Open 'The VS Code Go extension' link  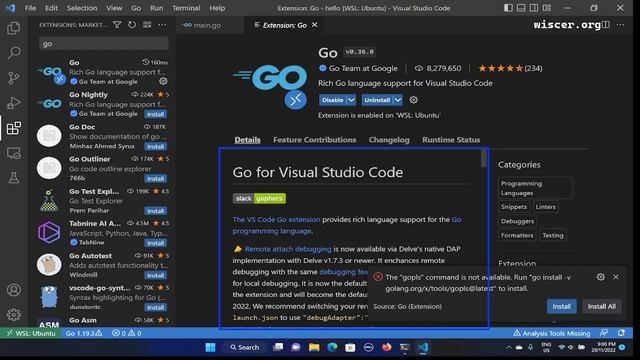(276, 220)
